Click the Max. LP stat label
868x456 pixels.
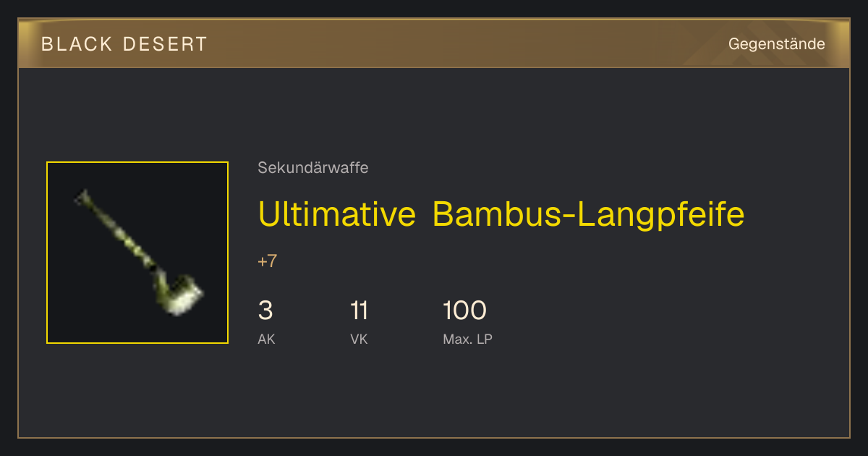pyautogui.click(x=467, y=339)
